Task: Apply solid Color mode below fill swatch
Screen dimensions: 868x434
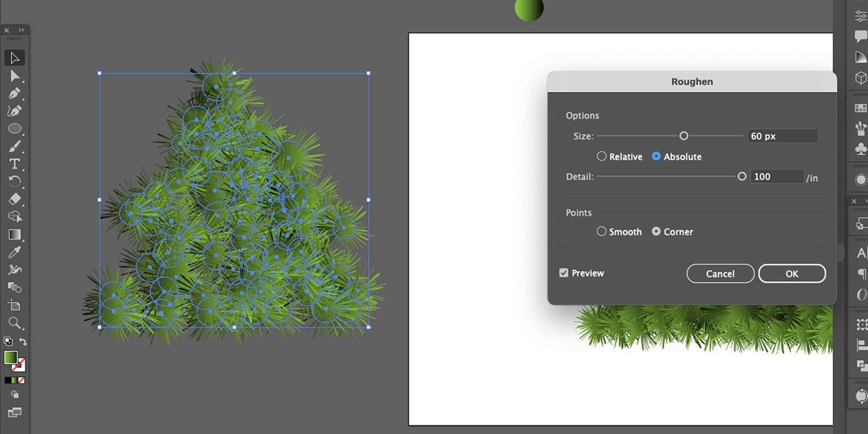Action: coord(7,380)
